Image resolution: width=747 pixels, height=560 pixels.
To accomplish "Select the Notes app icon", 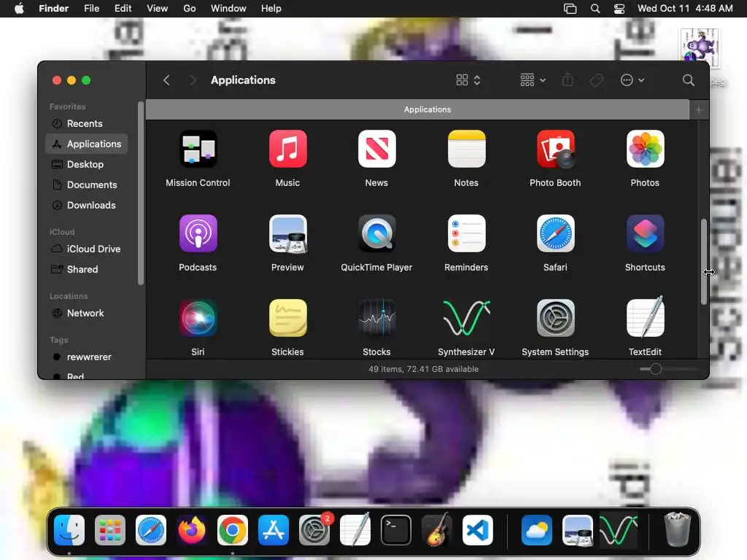I will click(x=466, y=149).
